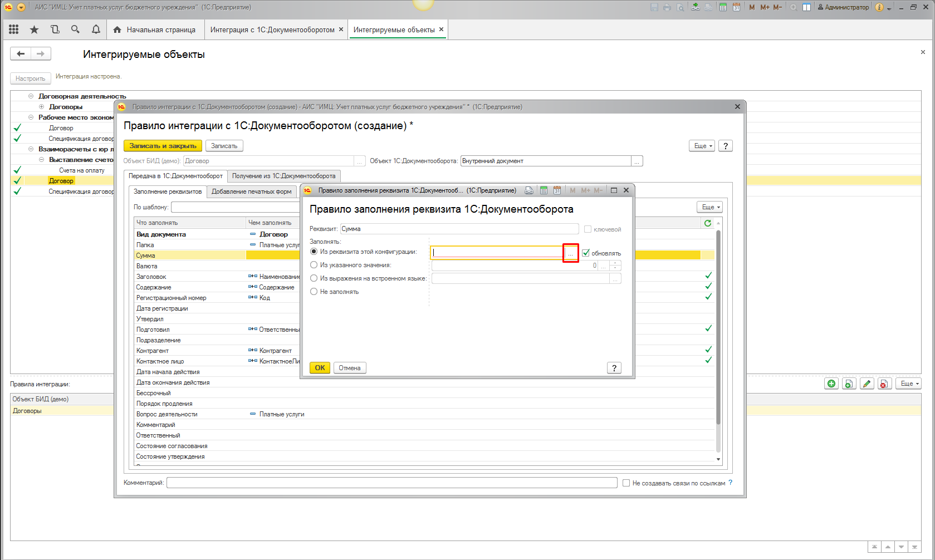935x560 pixels.
Task: Open the sections menu grid icon
Action: (x=14, y=30)
